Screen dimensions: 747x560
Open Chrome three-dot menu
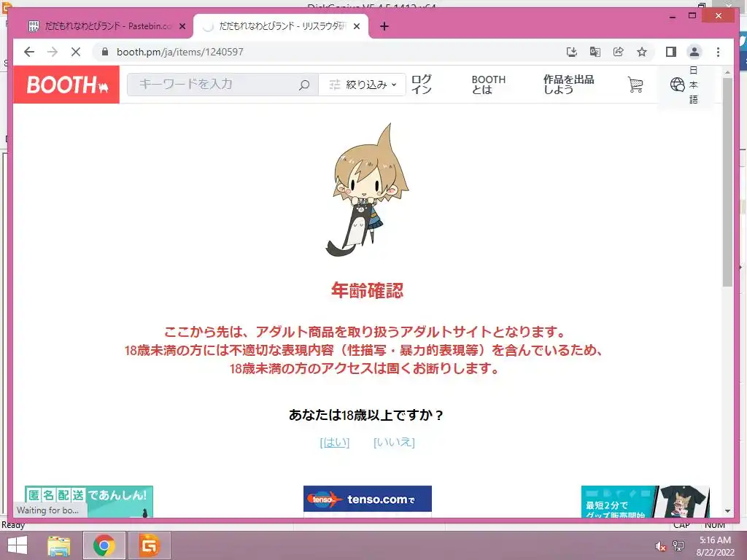[x=718, y=52]
